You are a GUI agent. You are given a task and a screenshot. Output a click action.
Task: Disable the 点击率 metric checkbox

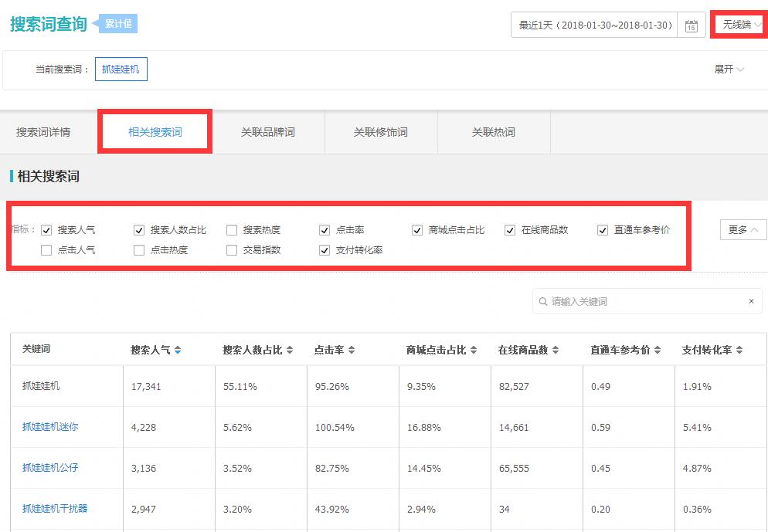(325, 229)
